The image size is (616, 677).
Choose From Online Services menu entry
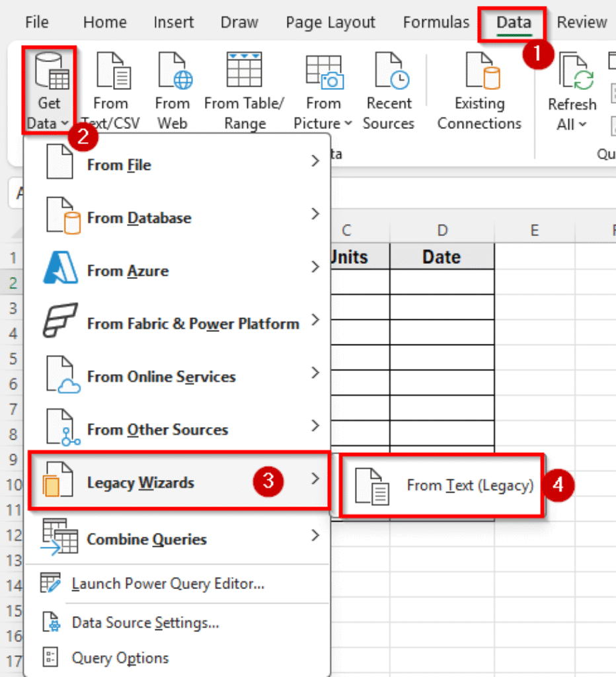pyautogui.click(x=177, y=376)
